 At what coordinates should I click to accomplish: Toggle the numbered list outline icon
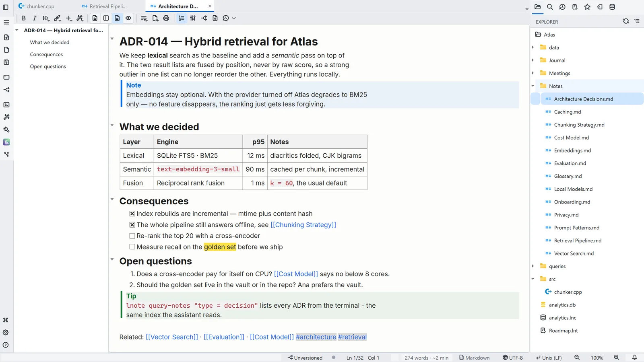click(x=182, y=18)
